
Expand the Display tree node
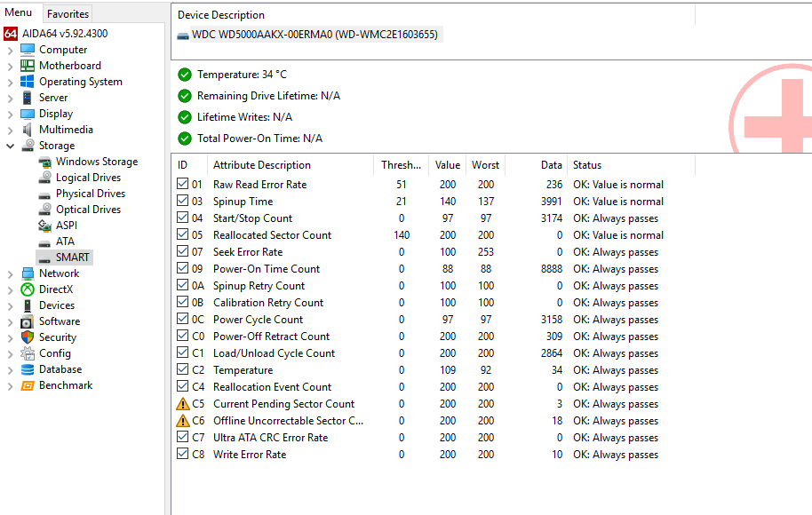point(11,115)
